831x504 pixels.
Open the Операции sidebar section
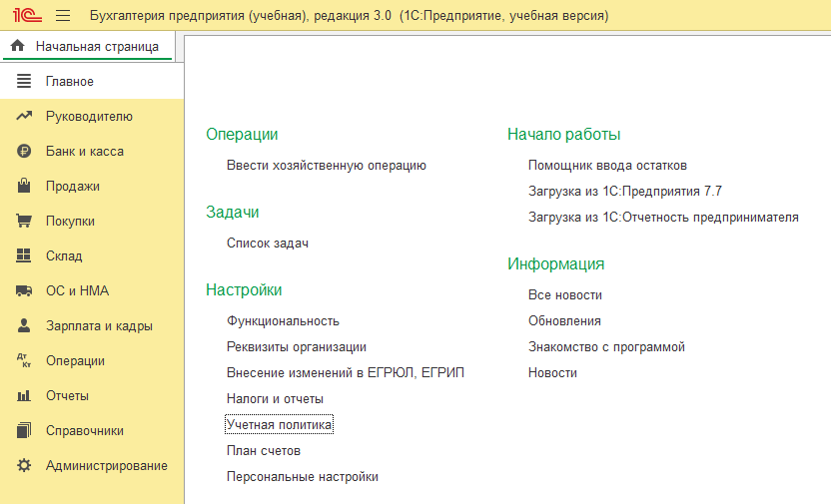tap(92, 360)
